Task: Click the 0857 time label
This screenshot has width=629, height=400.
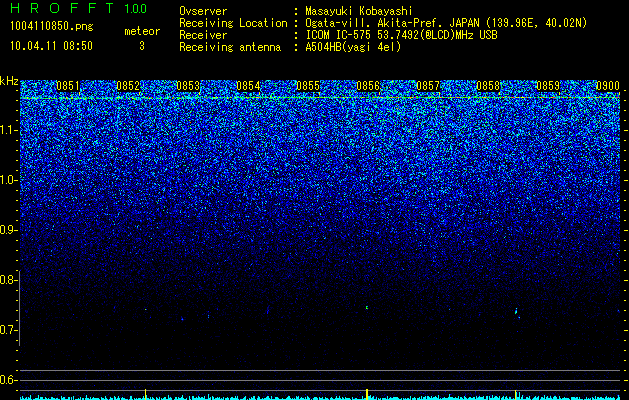Action: click(x=428, y=86)
